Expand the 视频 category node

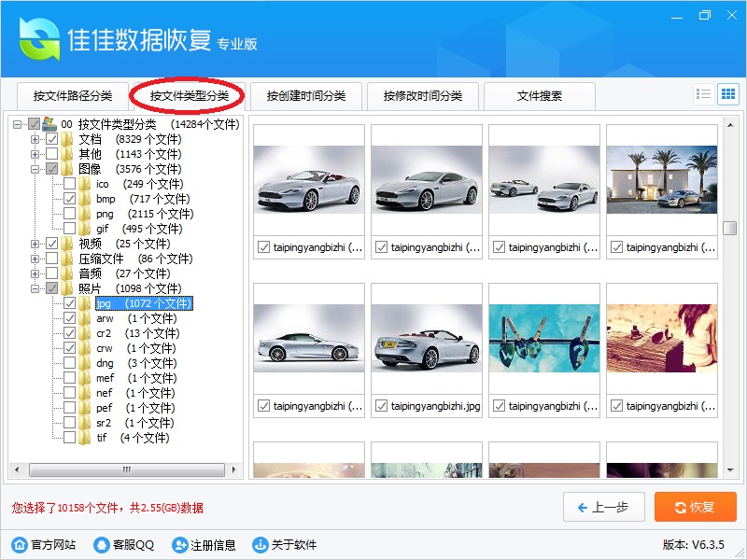point(35,244)
